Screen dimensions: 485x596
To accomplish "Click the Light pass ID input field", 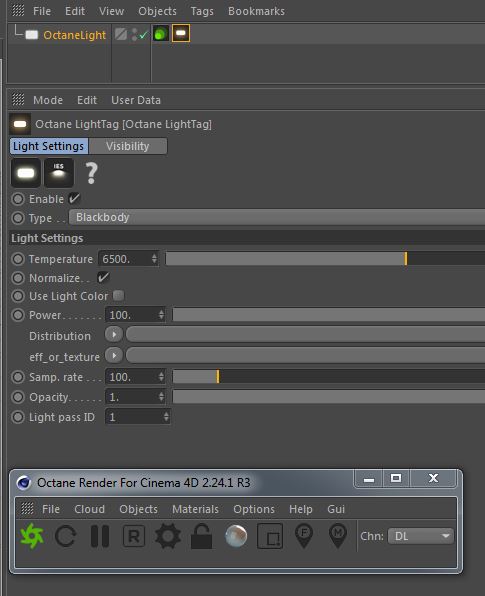I will (x=138, y=417).
